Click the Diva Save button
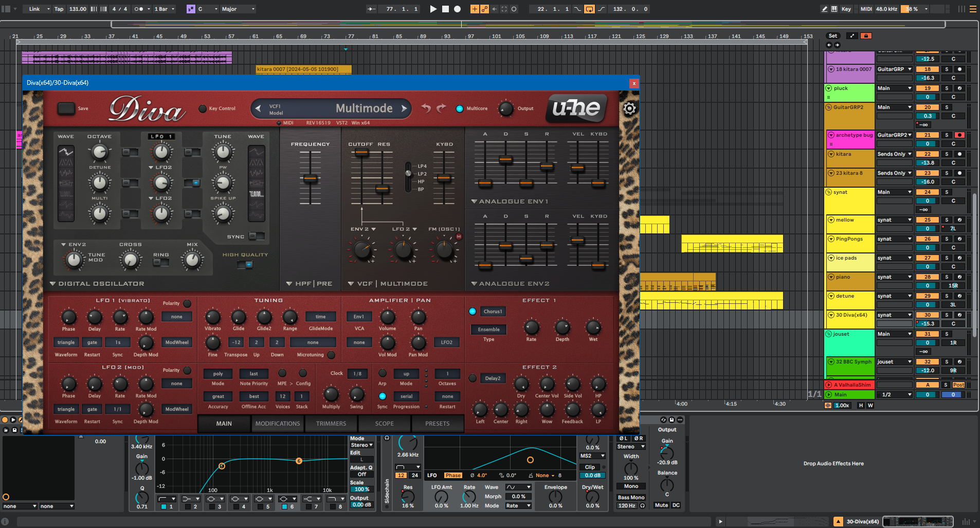Viewport: 980px width, 528px height. coord(66,108)
